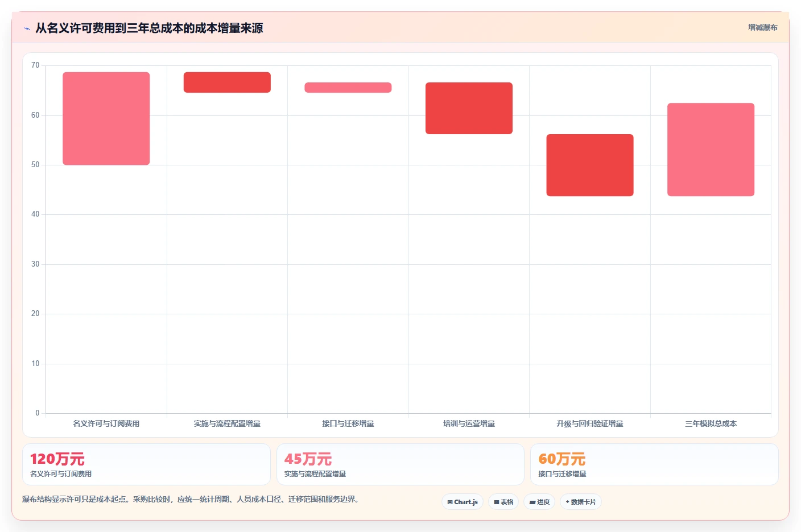Click the chart title 从名义许可费用到三年总成本的成本增量来源
The width and height of the screenshot is (801, 532).
click(x=149, y=28)
